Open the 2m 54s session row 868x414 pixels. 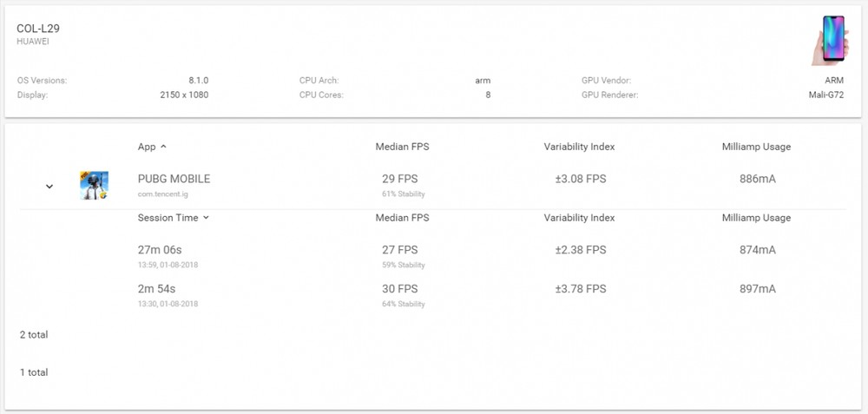pos(433,295)
